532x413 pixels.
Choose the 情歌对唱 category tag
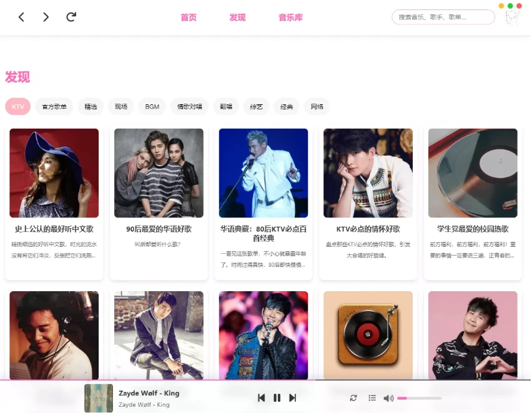tap(190, 107)
